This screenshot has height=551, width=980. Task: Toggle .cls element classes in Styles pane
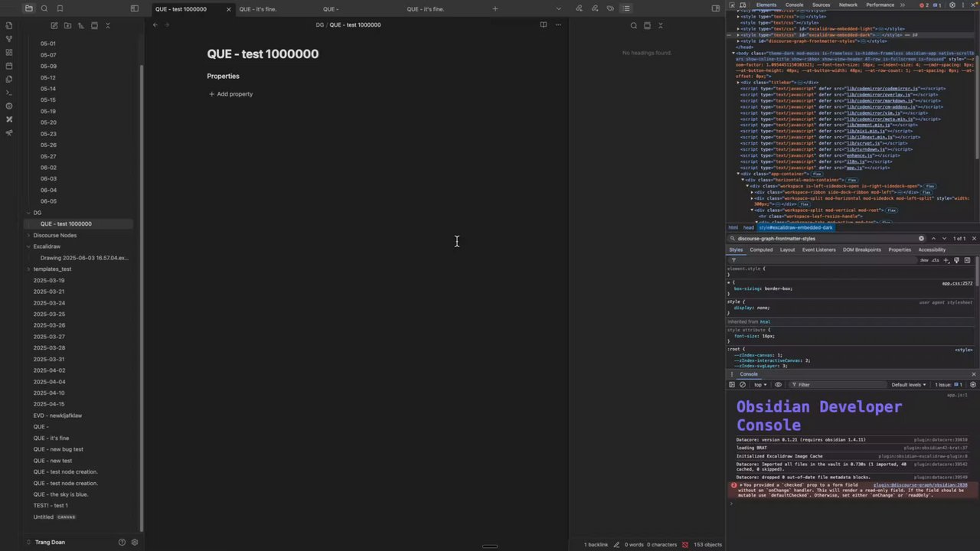click(x=936, y=260)
